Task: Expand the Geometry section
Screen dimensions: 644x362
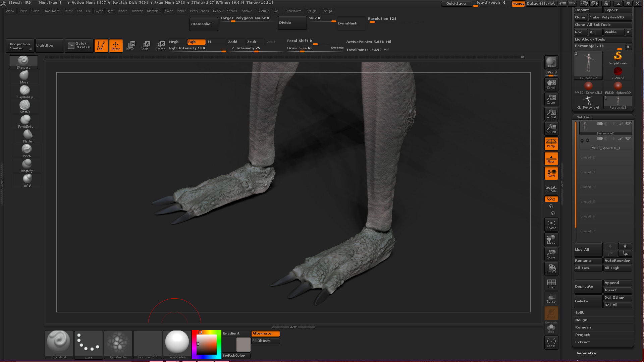Action: pyautogui.click(x=586, y=353)
